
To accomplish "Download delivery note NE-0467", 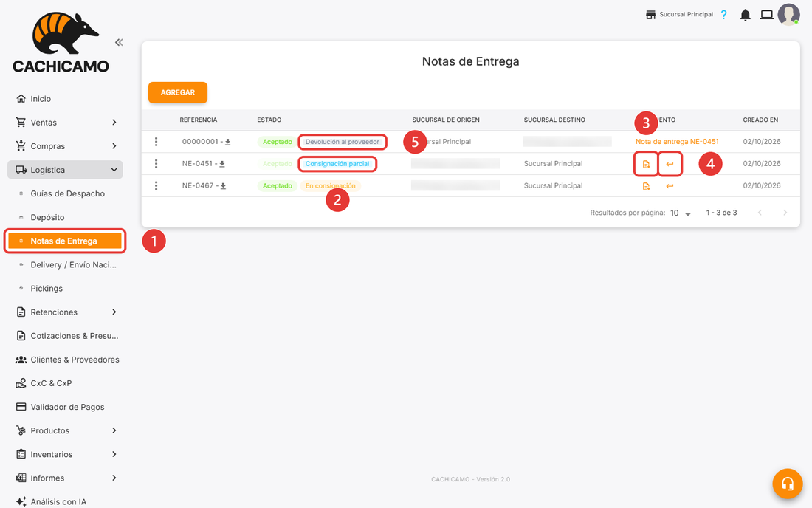I will pos(223,186).
